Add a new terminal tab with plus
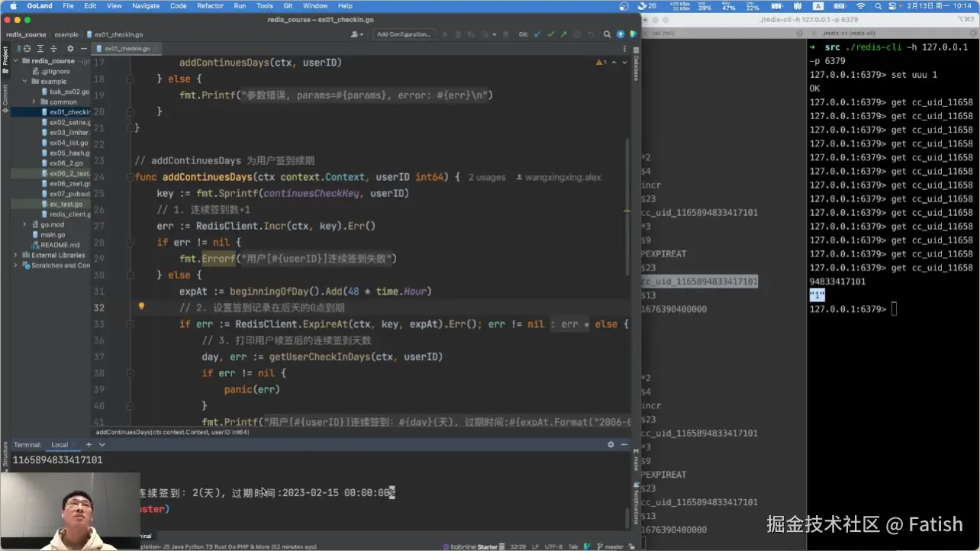 point(89,444)
